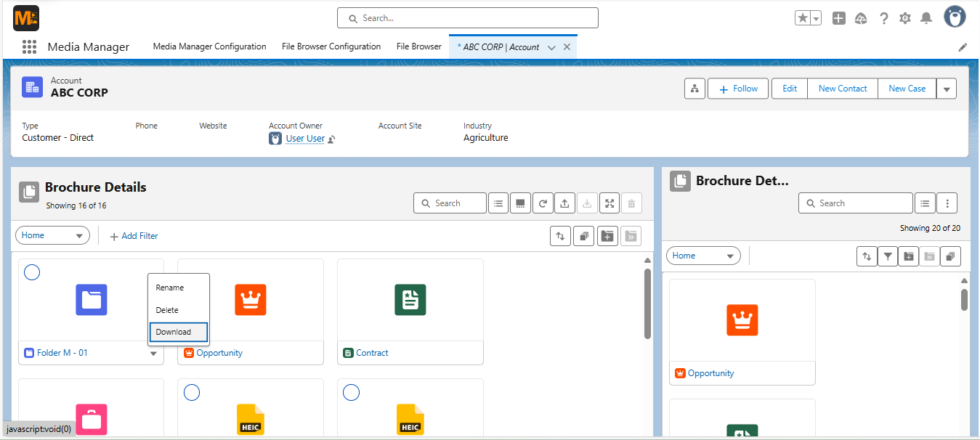Select the second HEIC file card circle

click(x=351, y=393)
